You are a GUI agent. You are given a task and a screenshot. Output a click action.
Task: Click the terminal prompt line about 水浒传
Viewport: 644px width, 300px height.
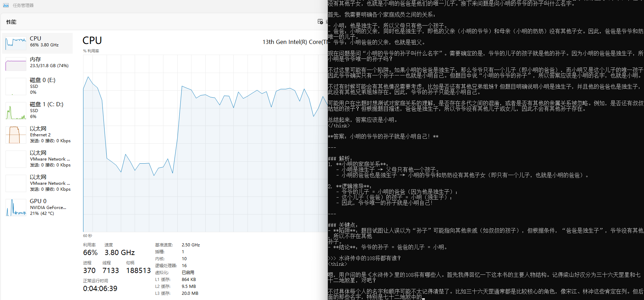pyautogui.click(x=367, y=258)
